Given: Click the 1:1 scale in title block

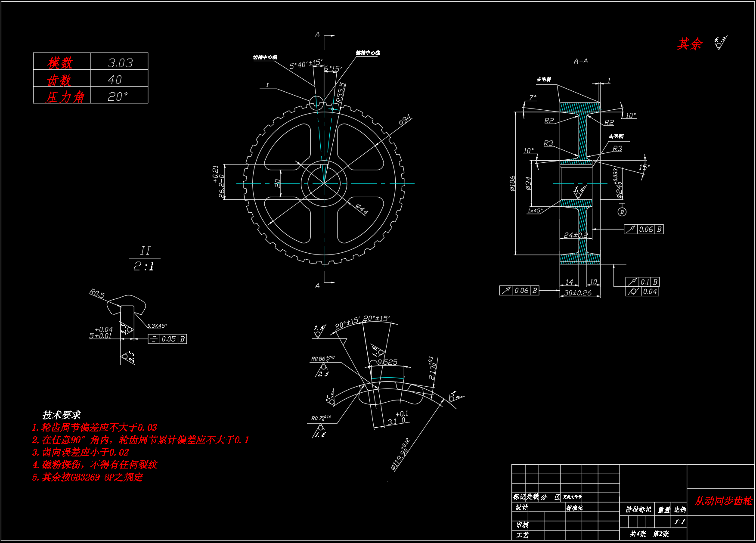Looking at the screenshot, I should [x=680, y=522].
